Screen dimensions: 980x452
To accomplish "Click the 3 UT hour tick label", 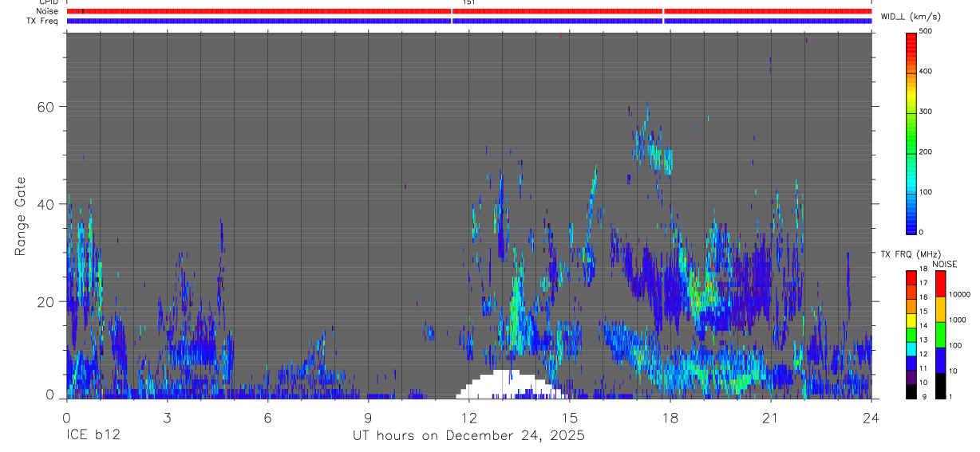I will pos(167,417).
